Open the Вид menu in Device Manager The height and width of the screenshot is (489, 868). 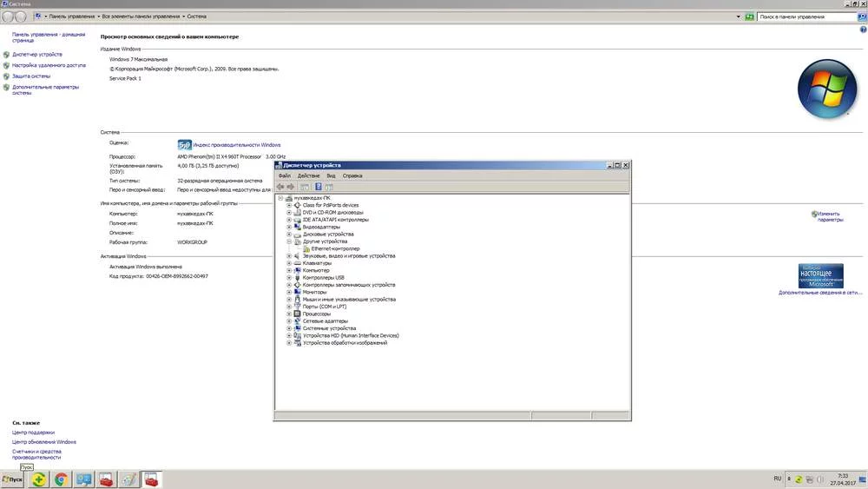(x=331, y=175)
